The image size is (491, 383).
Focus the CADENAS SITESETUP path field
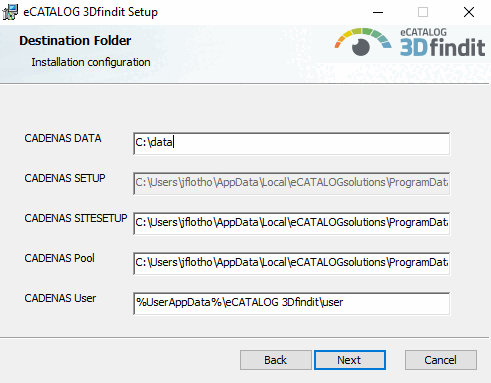pyautogui.click(x=292, y=223)
